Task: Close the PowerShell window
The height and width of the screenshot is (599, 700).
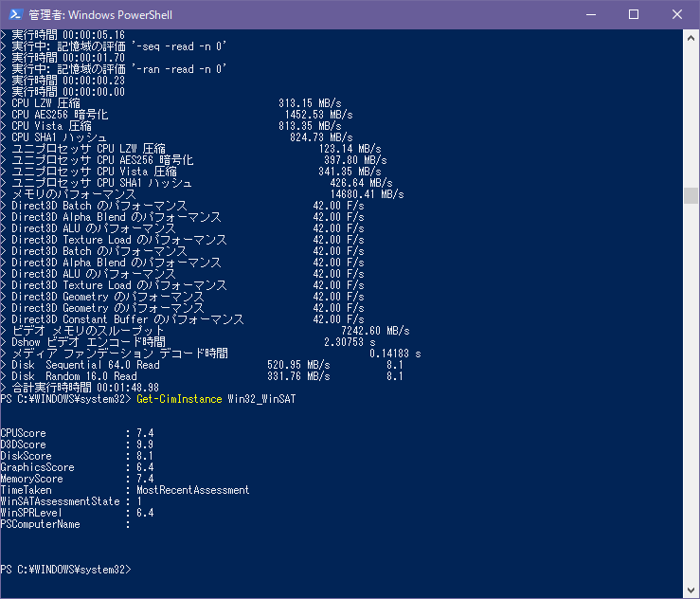Action: 676,14
